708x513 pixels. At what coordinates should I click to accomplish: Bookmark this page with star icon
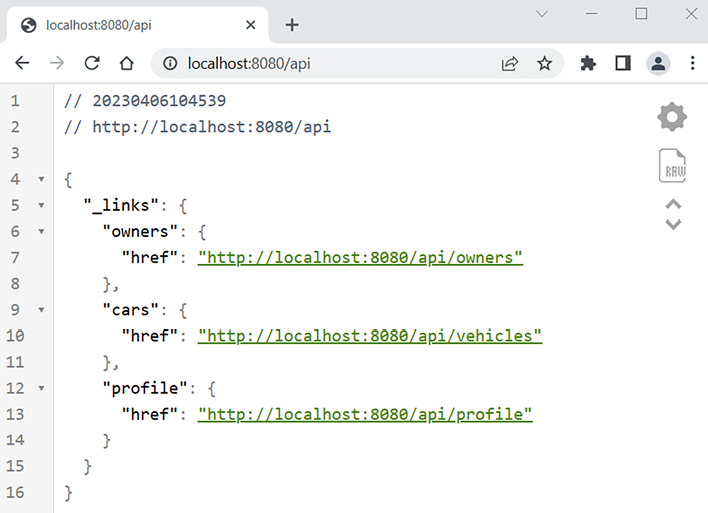click(544, 63)
